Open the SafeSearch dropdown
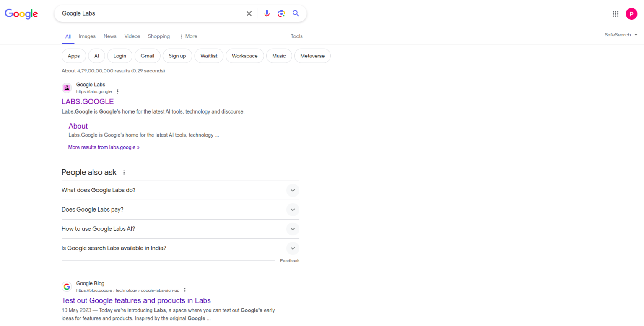Viewport: 644px width, 326px height. tap(621, 35)
